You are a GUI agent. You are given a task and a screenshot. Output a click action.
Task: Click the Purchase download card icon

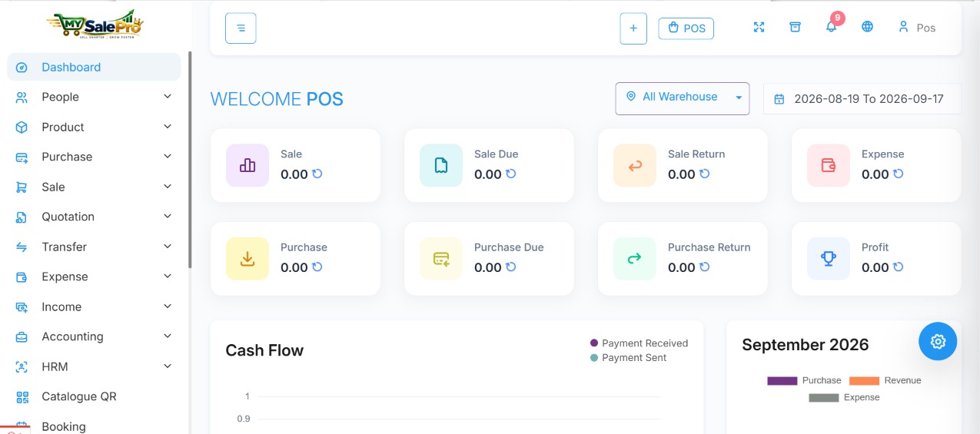click(247, 259)
